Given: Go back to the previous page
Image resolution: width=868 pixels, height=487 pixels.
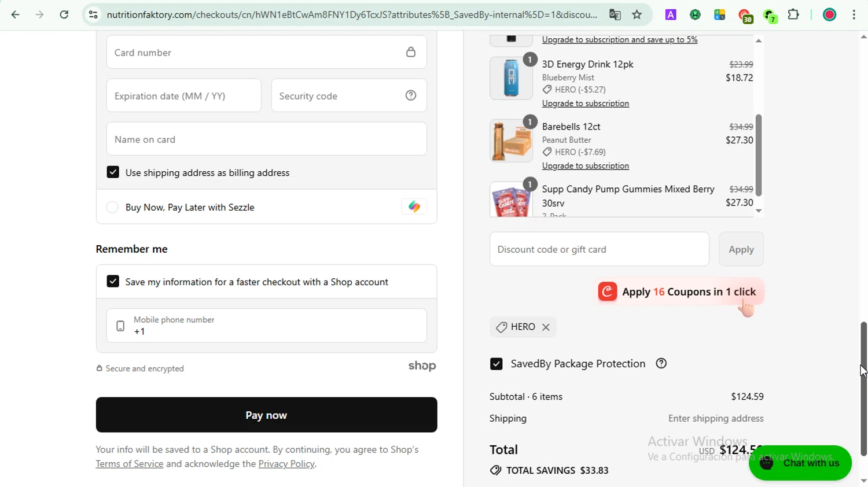Looking at the screenshot, I should [16, 15].
